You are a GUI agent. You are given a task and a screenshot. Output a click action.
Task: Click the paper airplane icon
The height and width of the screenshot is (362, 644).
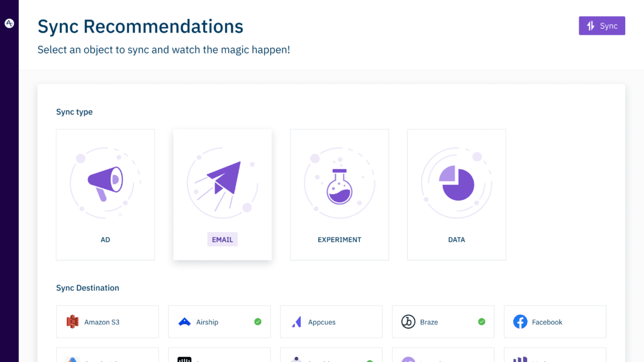pyautogui.click(x=222, y=180)
